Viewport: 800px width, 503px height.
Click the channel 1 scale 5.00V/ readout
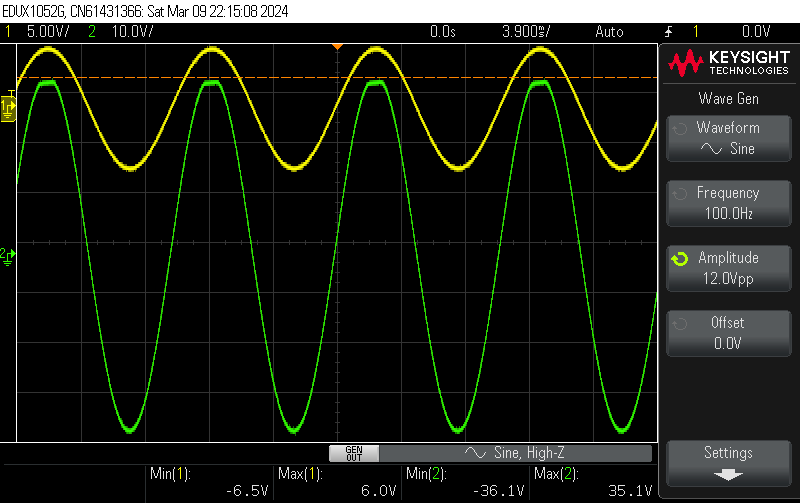(48, 32)
